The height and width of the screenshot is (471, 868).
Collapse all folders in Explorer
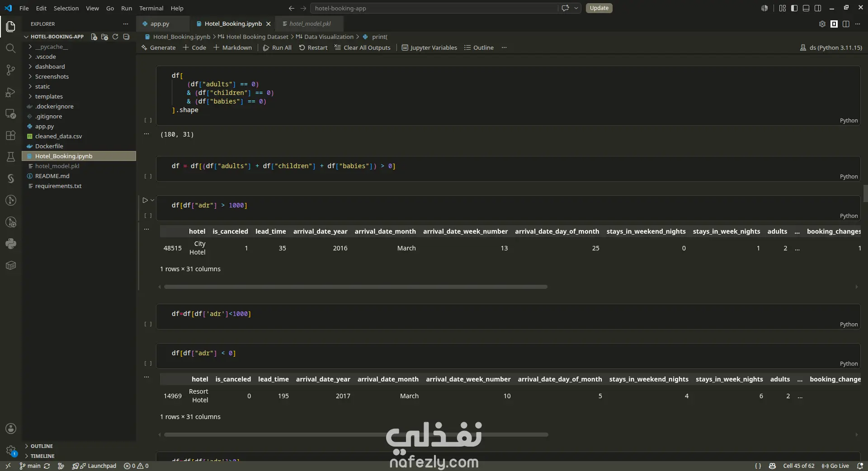click(126, 37)
